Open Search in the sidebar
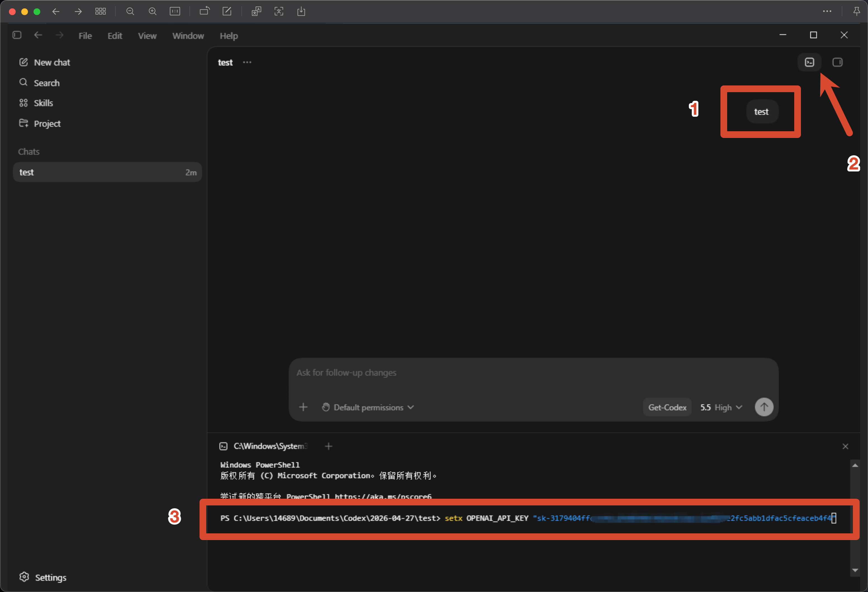The image size is (868, 592). coord(39,83)
